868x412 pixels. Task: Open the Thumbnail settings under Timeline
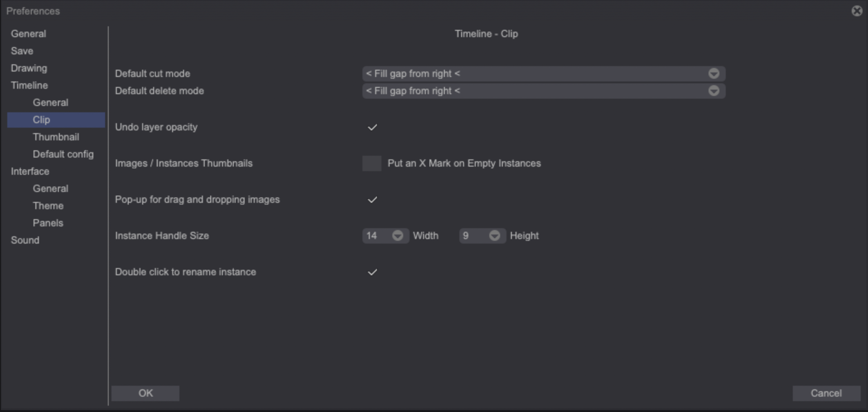click(56, 137)
